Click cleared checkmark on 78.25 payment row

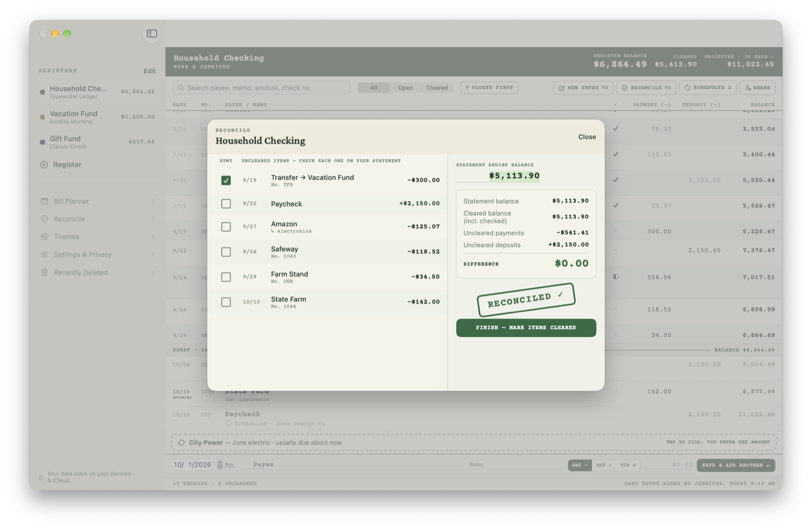[616, 129]
